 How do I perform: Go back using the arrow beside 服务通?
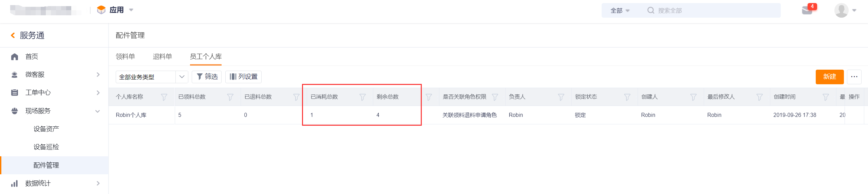13,35
